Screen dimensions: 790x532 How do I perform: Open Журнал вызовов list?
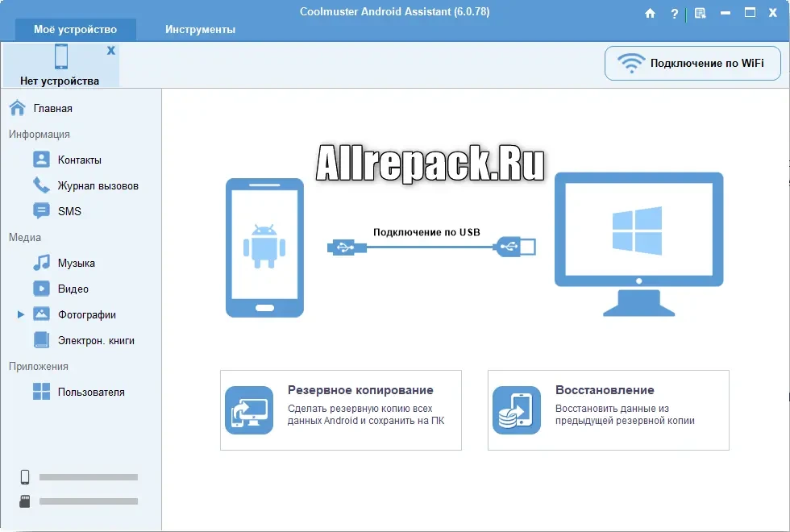[98, 186]
